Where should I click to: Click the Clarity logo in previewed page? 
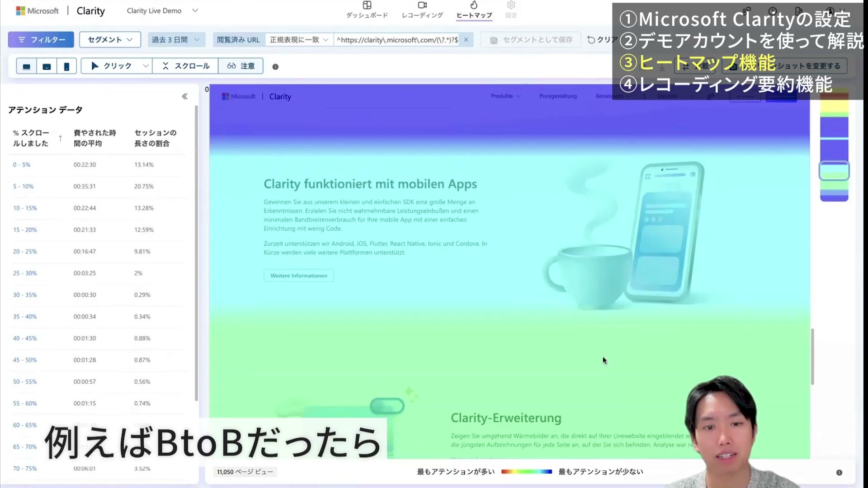tap(280, 97)
